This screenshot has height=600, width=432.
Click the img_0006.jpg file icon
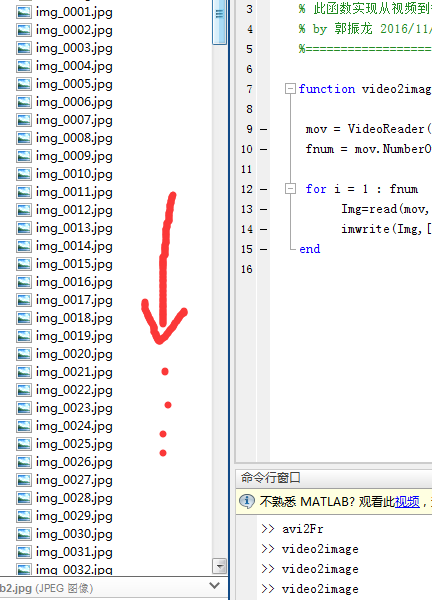point(24,102)
